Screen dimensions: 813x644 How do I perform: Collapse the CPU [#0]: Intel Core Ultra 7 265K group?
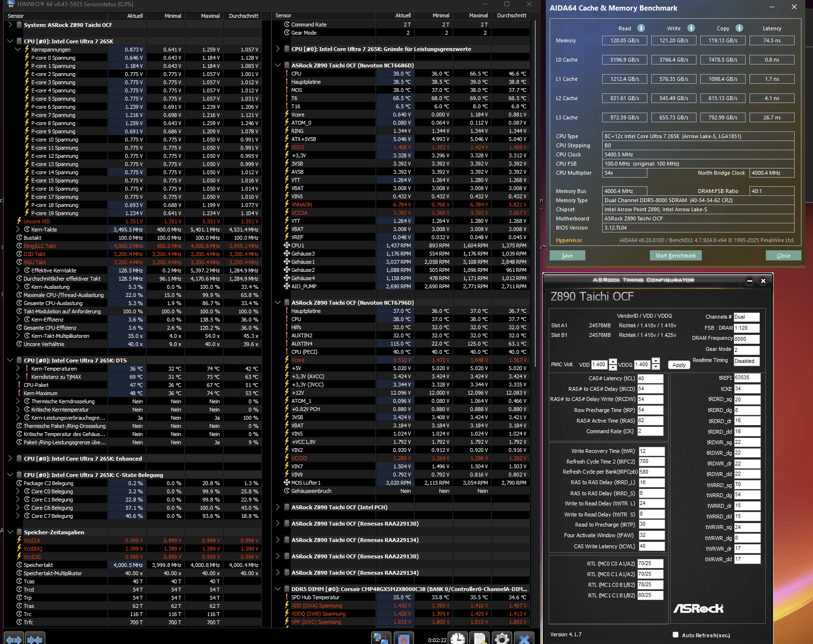(x=10, y=41)
